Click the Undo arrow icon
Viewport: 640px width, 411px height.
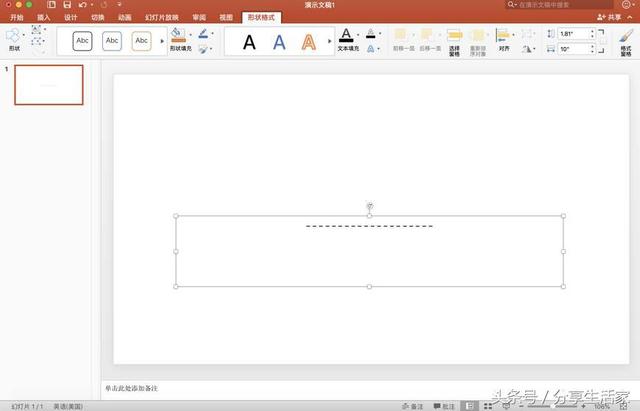tap(83, 5)
